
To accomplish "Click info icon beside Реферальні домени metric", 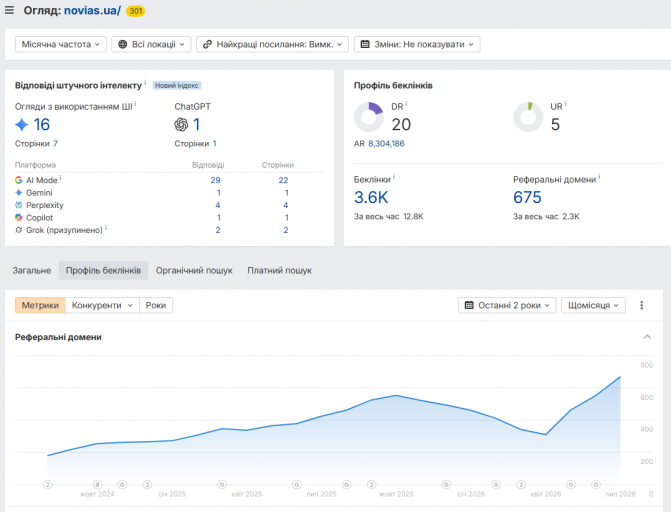I will (x=599, y=176).
